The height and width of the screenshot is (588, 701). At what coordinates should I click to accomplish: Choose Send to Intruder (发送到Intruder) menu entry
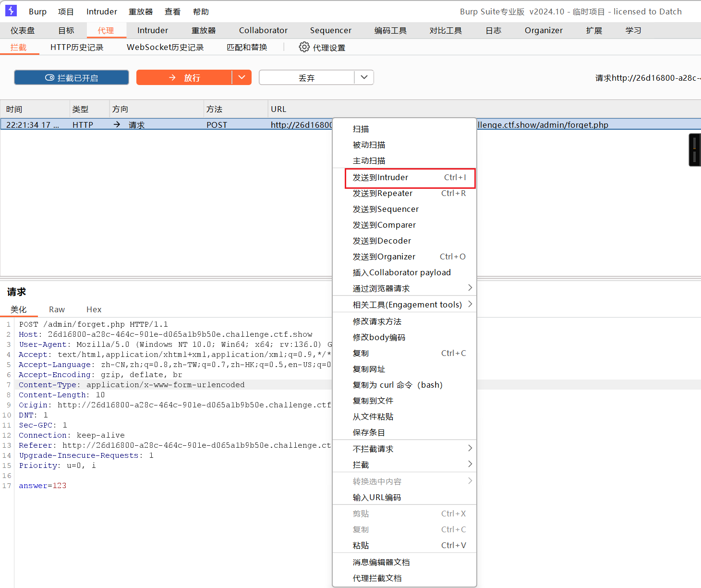pos(410,178)
